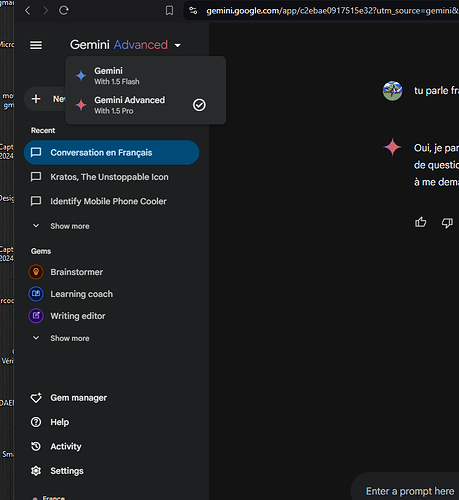
Task: Click the Recent section heading
Action: tap(43, 130)
